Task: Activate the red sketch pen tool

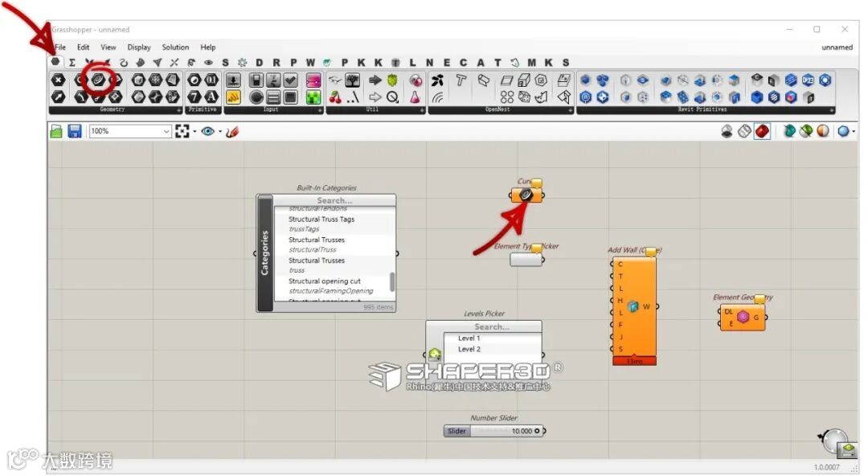Action: tap(232, 131)
